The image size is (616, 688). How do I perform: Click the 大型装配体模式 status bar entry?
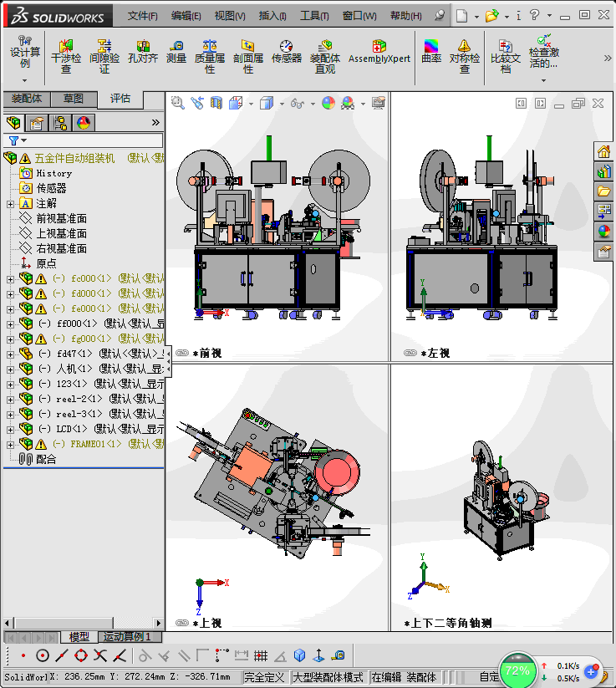click(x=328, y=677)
